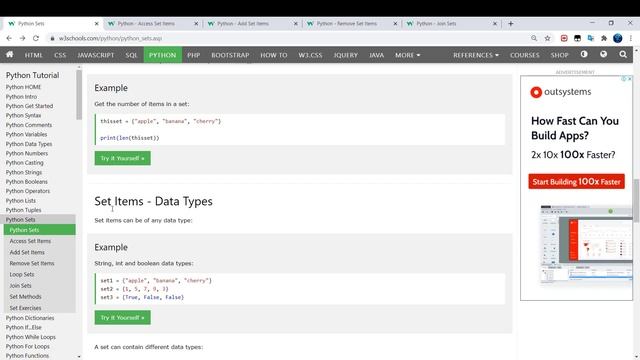Click sidebar scroll down arrow
Screen dimensions: 640x360
coord(79,357)
